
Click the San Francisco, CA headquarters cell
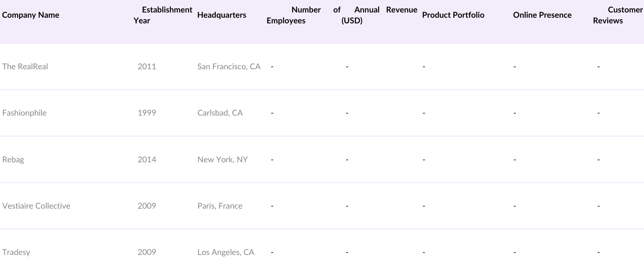coord(229,66)
